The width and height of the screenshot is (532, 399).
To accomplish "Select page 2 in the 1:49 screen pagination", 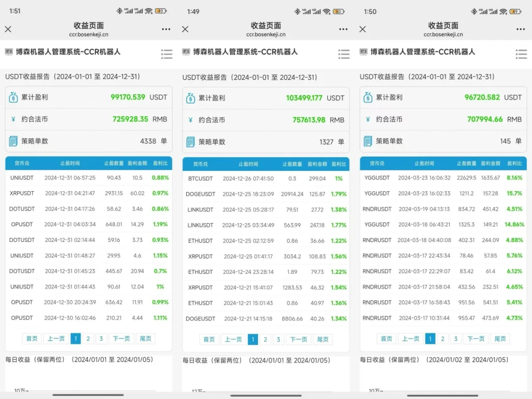I will point(266,339).
